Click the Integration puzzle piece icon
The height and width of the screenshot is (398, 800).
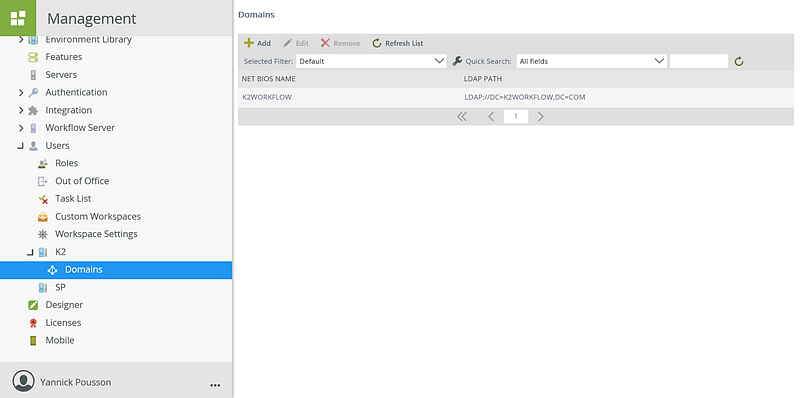(x=33, y=110)
